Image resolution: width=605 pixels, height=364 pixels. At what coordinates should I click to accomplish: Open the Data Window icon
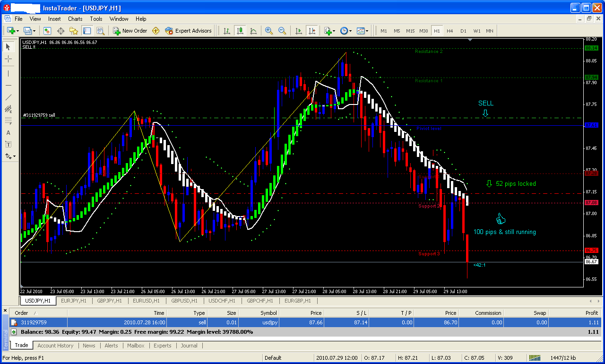click(60, 31)
